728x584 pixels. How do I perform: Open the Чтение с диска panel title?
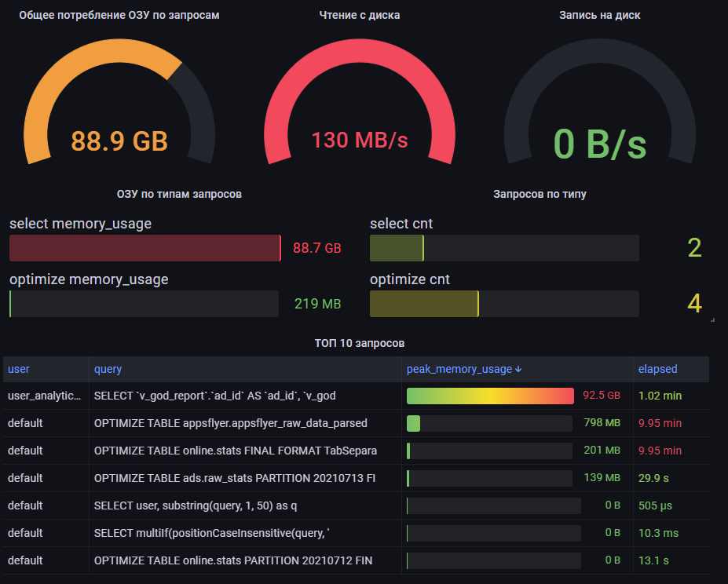(x=360, y=16)
